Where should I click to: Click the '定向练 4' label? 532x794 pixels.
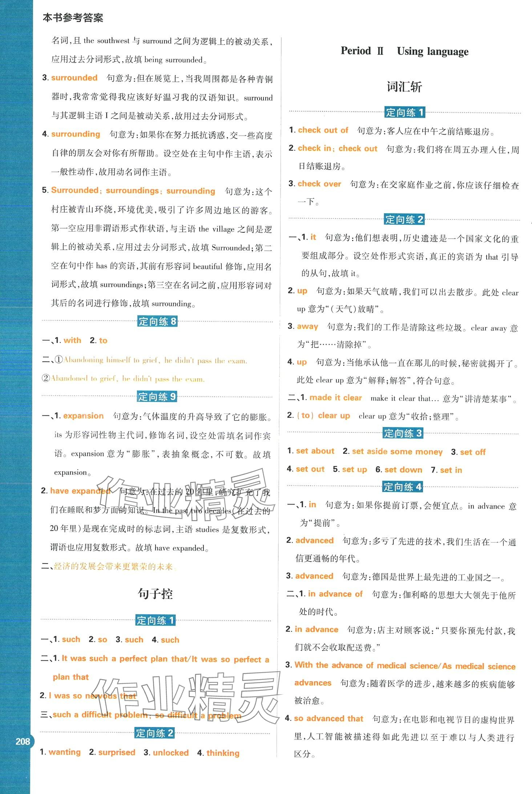coord(403,487)
